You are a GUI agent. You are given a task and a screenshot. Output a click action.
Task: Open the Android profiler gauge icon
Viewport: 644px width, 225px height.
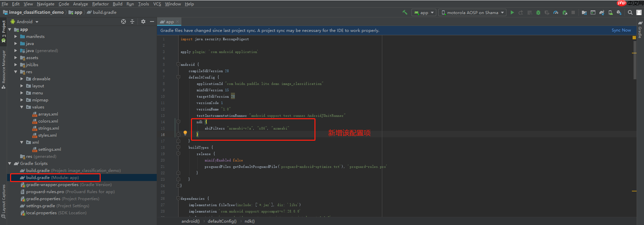(556, 12)
